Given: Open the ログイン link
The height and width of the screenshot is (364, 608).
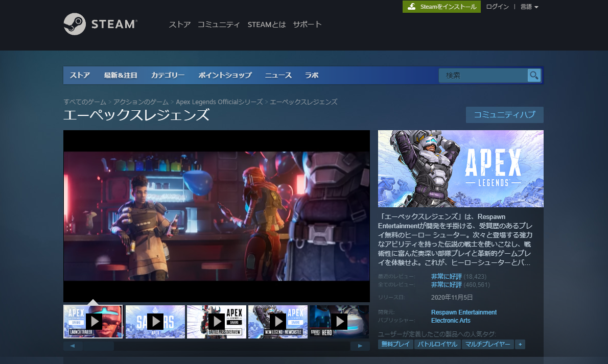Looking at the screenshot, I should pyautogui.click(x=497, y=7).
